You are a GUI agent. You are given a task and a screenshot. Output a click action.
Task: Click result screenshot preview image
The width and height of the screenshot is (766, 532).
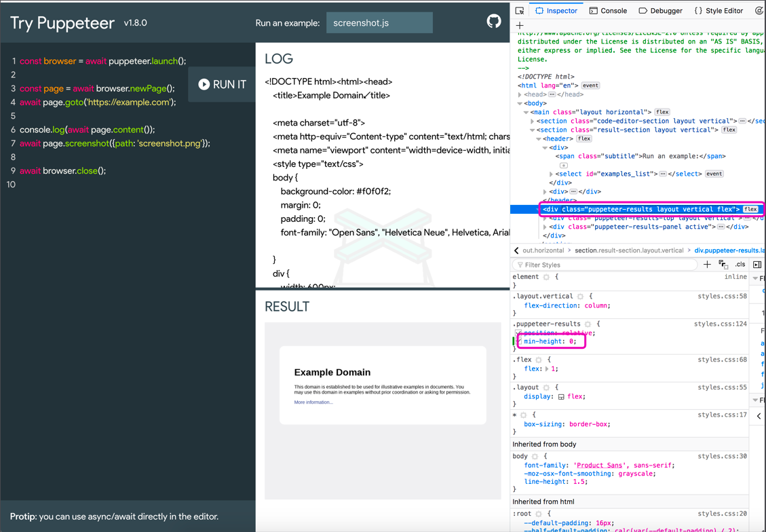pyautogui.click(x=383, y=411)
